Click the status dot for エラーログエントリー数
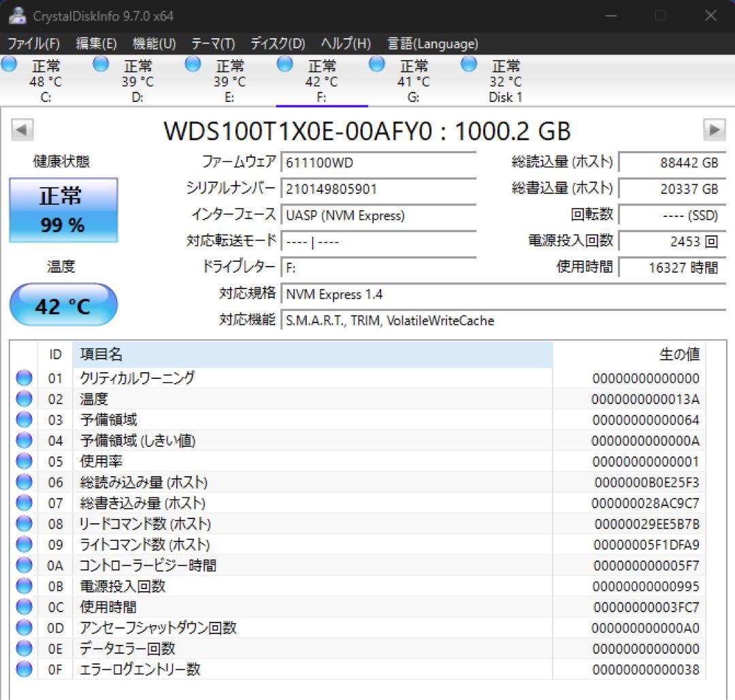735x700 pixels. click(23, 669)
